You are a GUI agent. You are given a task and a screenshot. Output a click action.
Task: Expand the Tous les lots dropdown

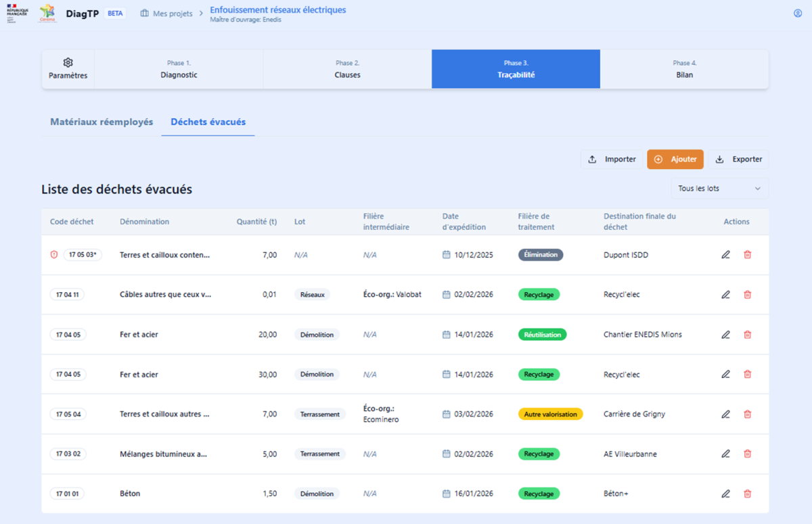click(x=719, y=189)
